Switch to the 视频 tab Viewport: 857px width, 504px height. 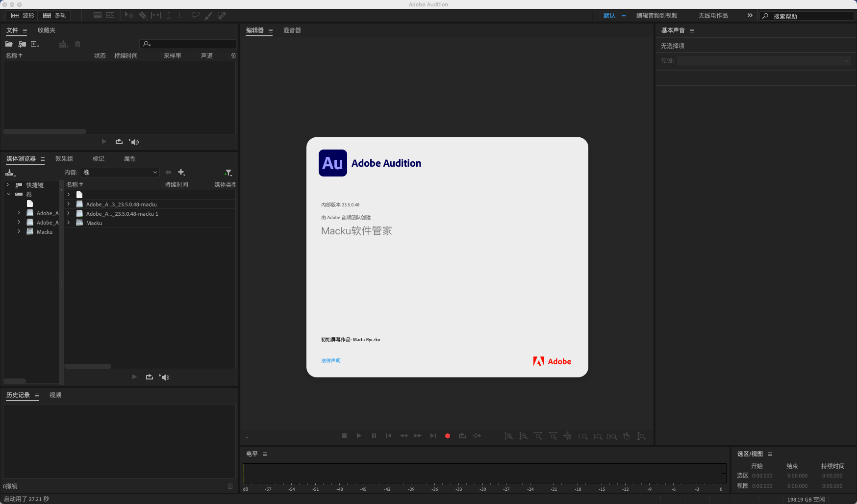[x=55, y=395]
